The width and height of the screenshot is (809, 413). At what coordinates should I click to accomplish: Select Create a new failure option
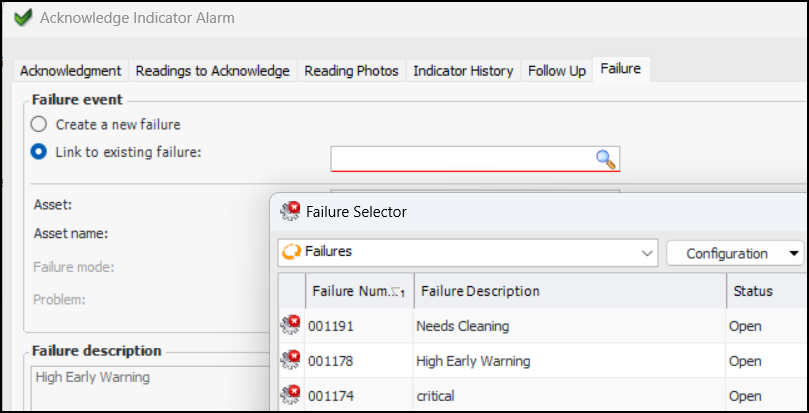point(39,125)
